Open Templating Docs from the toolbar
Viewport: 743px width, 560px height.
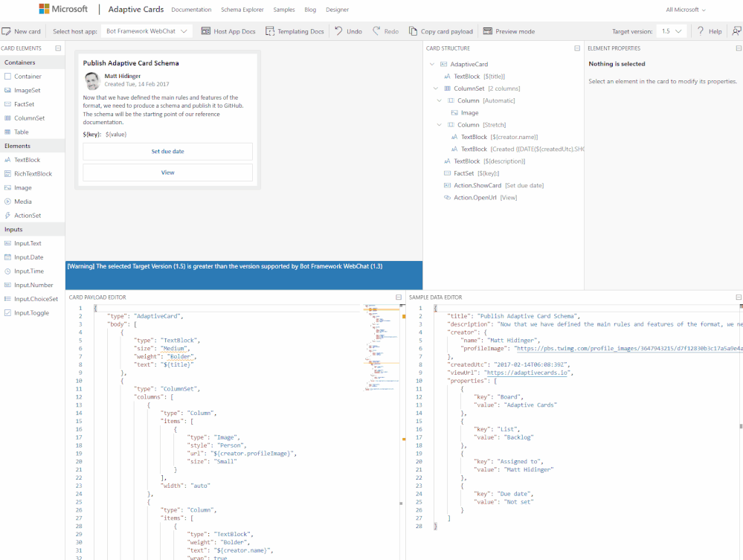[295, 31]
